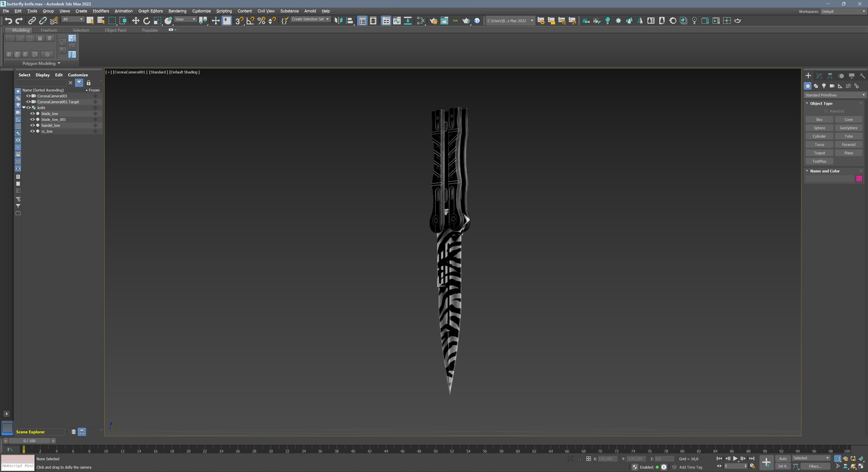Viewport: 868px width, 472px height.
Task: Click the Select by Name icon
Action: tap(101, 21)
